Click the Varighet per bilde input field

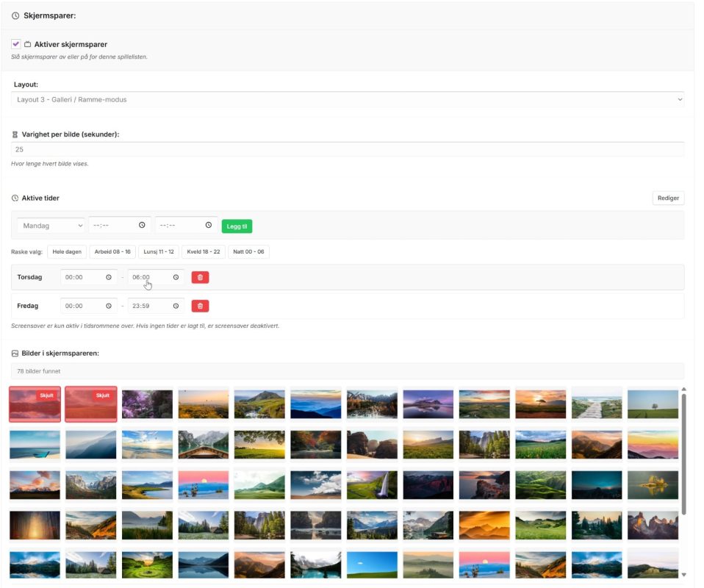(348, 150)
